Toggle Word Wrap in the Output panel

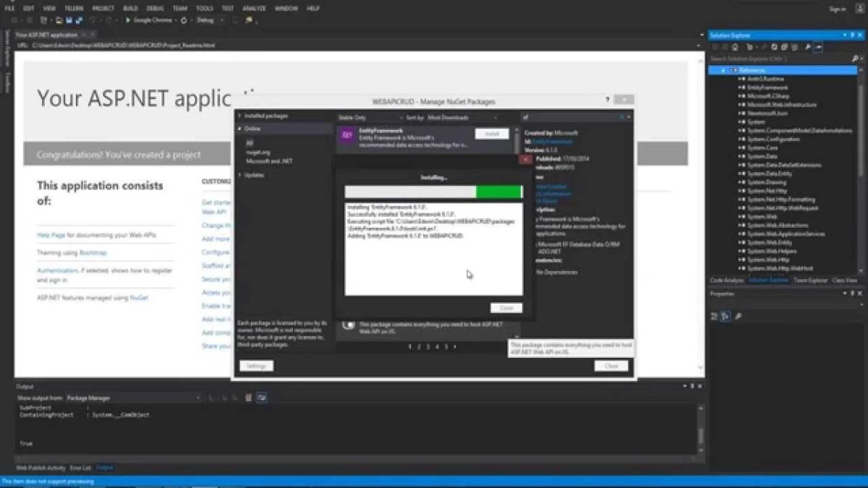[x=261, y=398]
